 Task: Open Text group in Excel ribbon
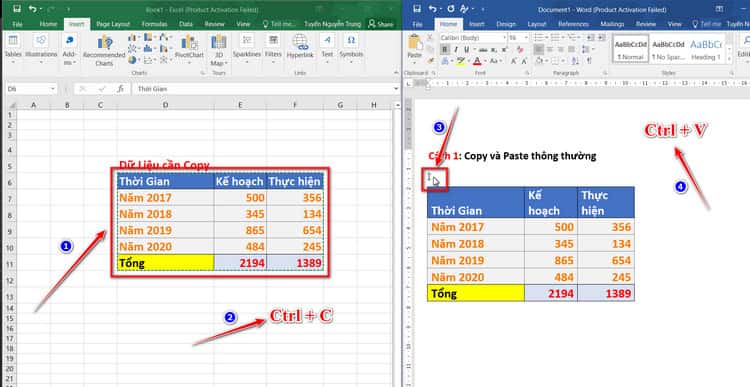(x=327, y=47)
